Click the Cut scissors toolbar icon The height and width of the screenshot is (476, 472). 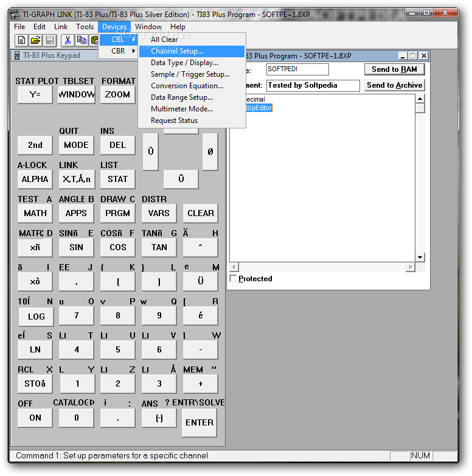click(68, 40)
